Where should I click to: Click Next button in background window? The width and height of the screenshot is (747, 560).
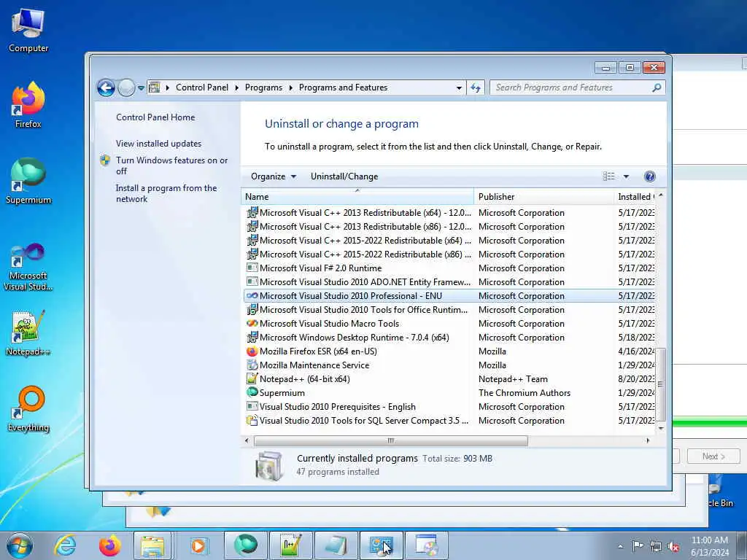tap(713, 456)
